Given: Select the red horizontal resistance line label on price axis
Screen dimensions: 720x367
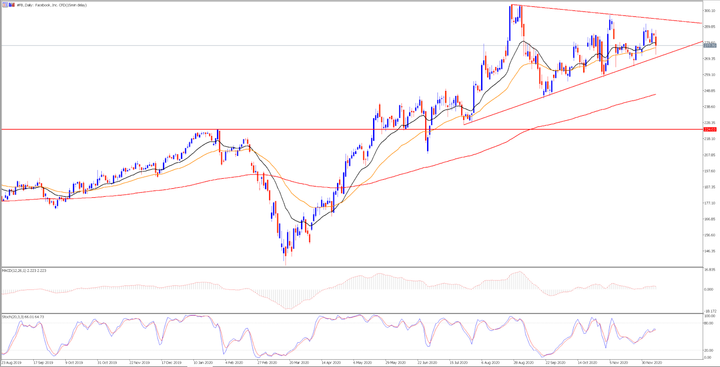Looking at the screenshot, I should coord(710,130).
